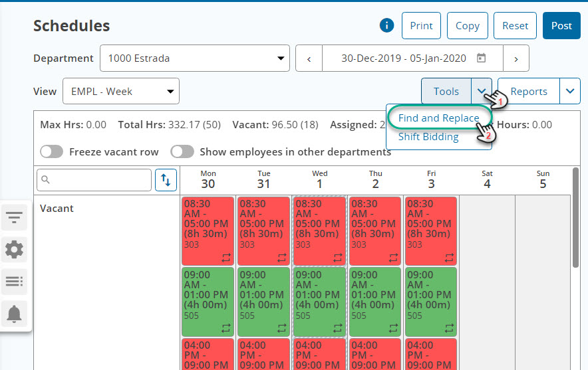Viewport: 588px width, 370px height.
Task: Select Monday 04:00 PM shift
Action: pyautogui.click(x=208, y=354)
